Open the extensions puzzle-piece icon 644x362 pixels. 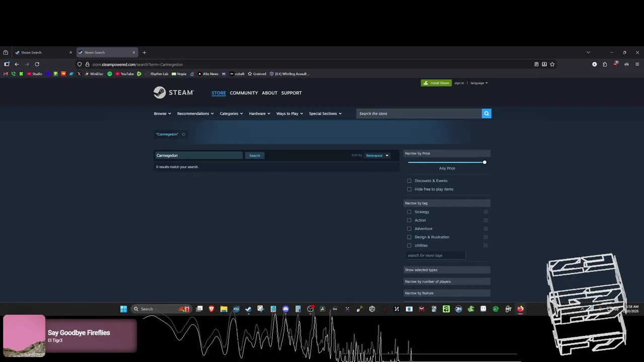tap(605, 64)
